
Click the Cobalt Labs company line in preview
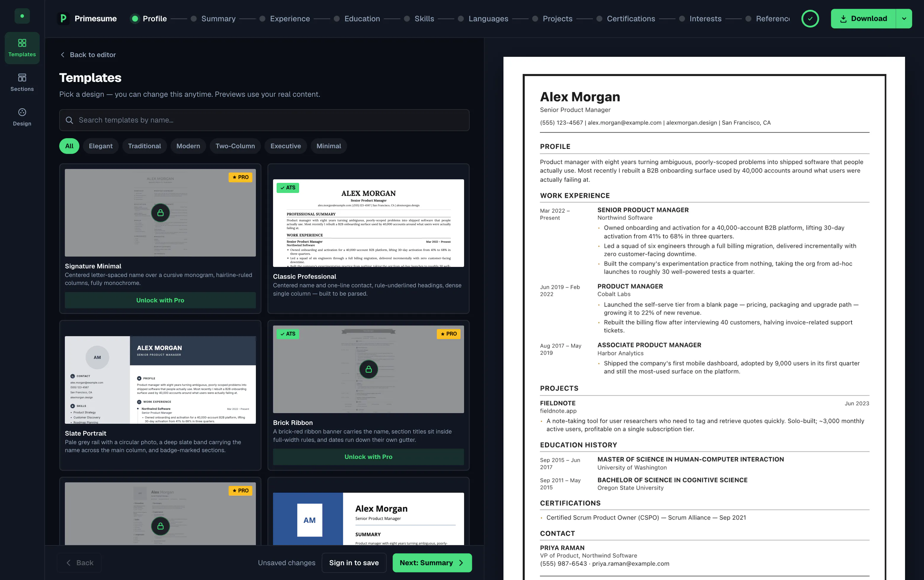coord(614,294)
